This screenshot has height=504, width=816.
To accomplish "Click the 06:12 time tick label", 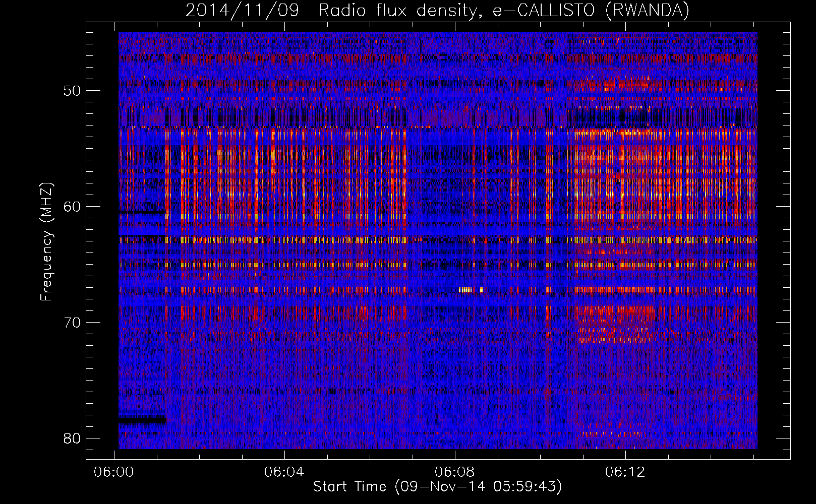I will click(625, 472).
